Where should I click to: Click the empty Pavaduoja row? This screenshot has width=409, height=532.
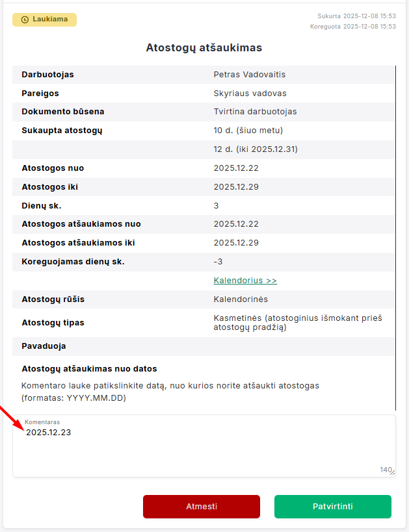tap(204, 346)
